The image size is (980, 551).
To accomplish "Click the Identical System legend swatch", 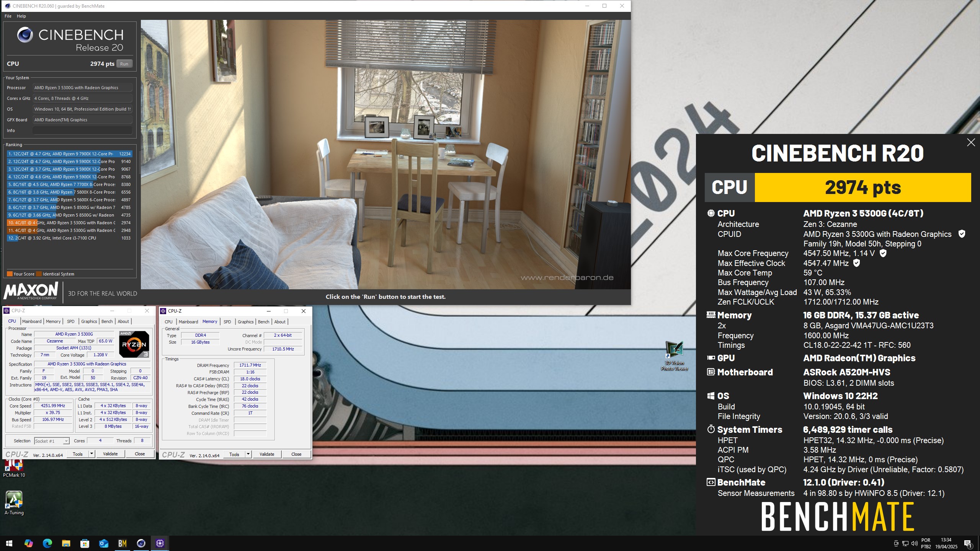I will coord(38,274).
